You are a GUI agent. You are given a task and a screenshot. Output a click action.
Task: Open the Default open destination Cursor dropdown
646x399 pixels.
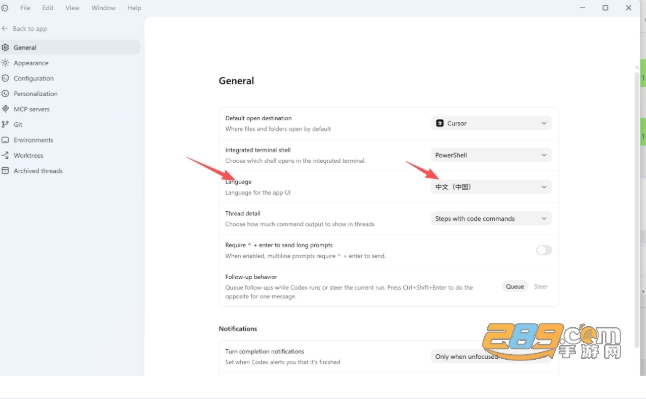coord(491,123)
